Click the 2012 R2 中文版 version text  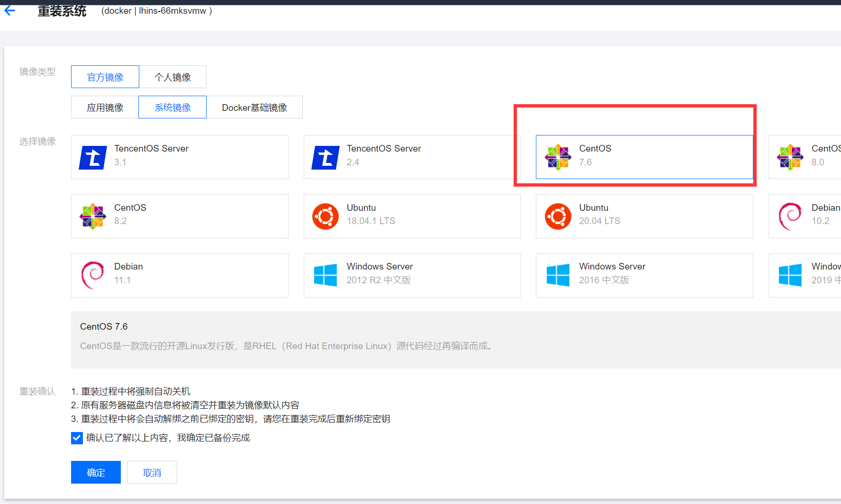coord(379,280)
